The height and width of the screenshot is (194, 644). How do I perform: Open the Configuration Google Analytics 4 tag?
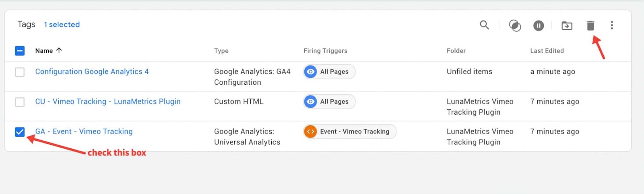point(92,71)
